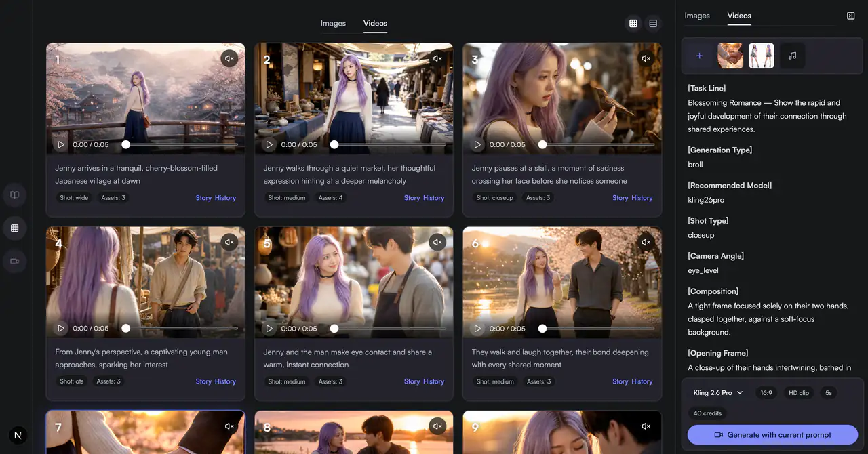
Task: Open video 7 thumbnail at bottom
Action: (145, 432)
